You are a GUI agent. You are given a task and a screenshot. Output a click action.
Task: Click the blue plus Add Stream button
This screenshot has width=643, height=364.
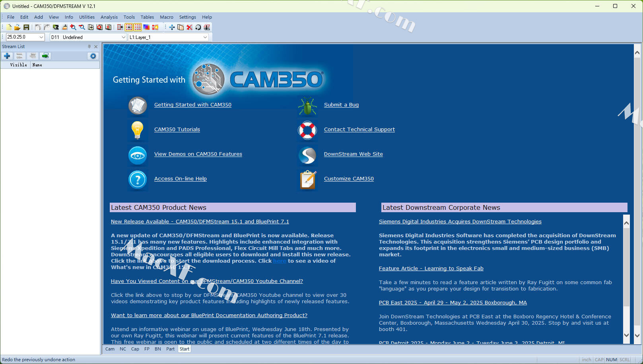click(7, 56)
